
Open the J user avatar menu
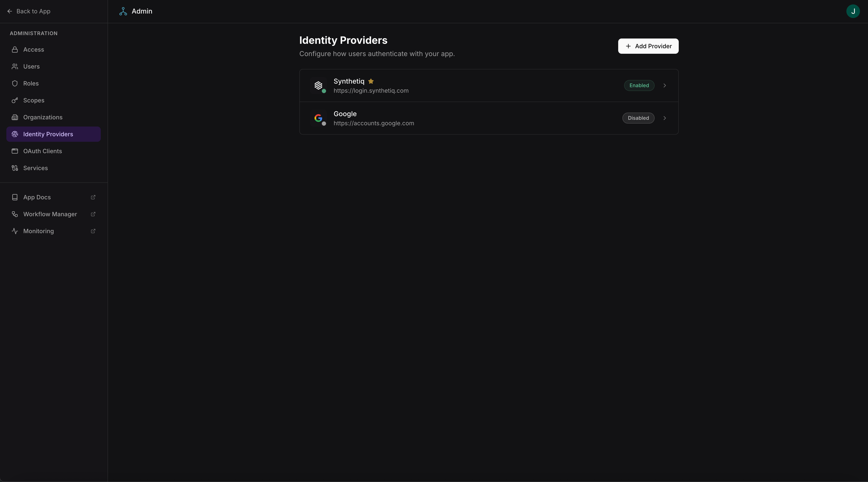pyautogui.click(x=853, y=11)
